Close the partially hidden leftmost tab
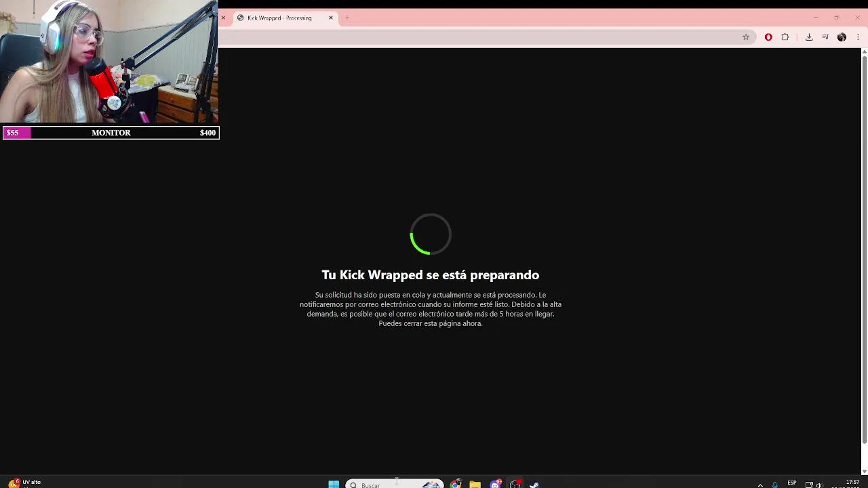The width and height of the screenshot is (868, 488). point(223,18)
